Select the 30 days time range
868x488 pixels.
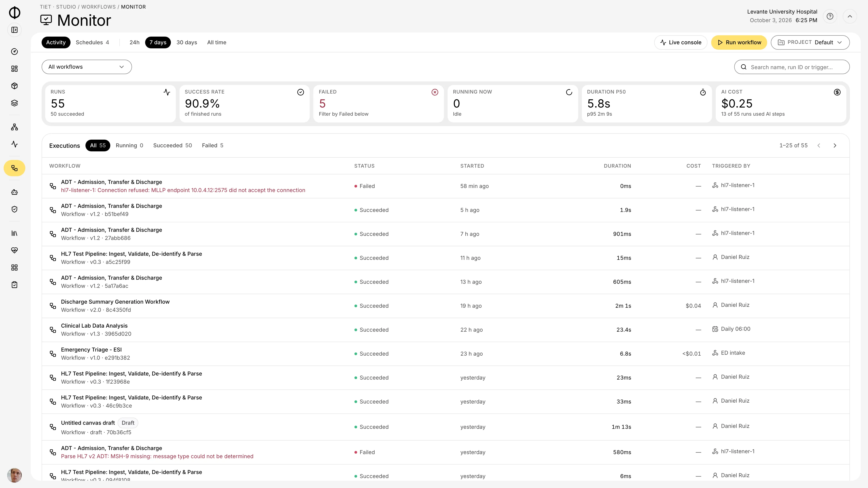point(187,42)
